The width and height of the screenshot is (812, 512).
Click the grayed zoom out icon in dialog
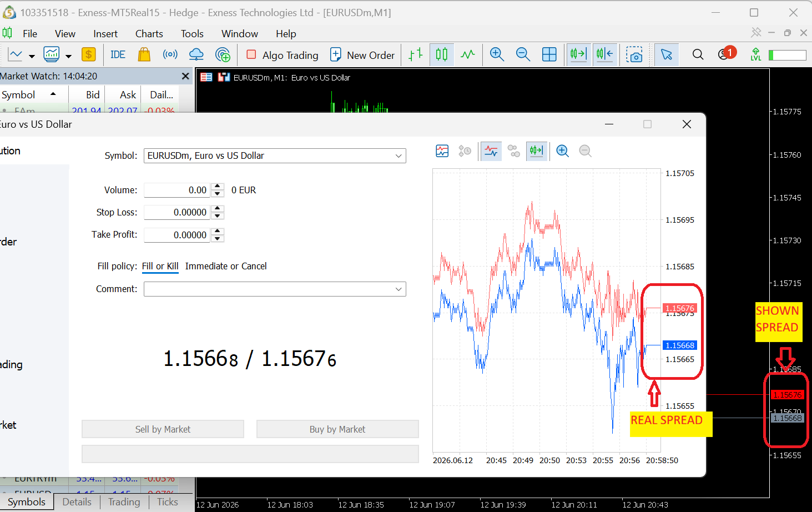click(x=585, y=151)
